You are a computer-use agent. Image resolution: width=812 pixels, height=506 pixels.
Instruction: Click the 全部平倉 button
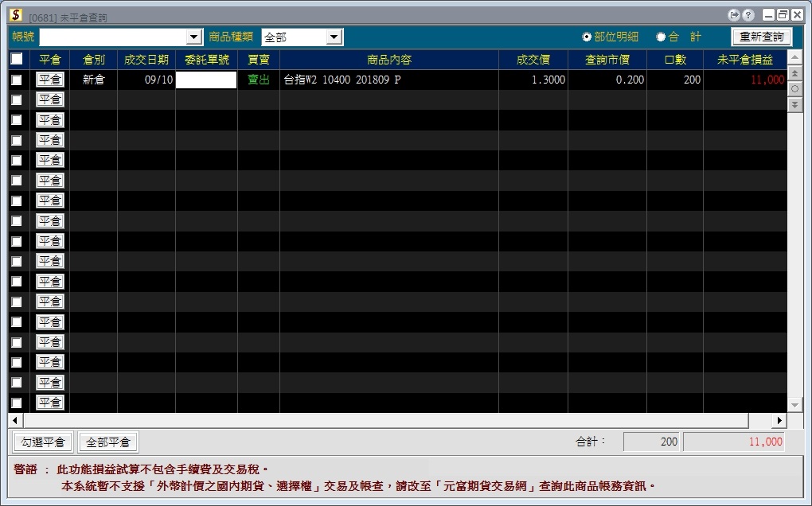pos(108,442)
